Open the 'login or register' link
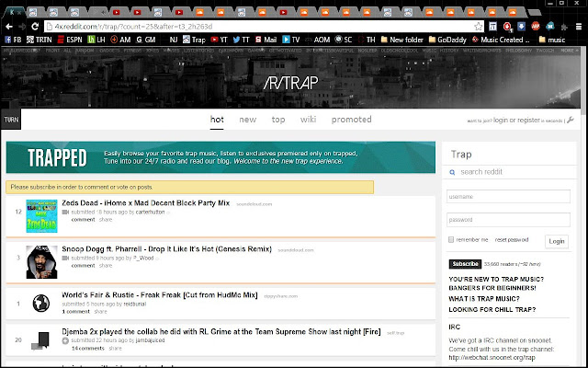Image resolution: width=588 pixels, height=368 pixels. [516, 121]
